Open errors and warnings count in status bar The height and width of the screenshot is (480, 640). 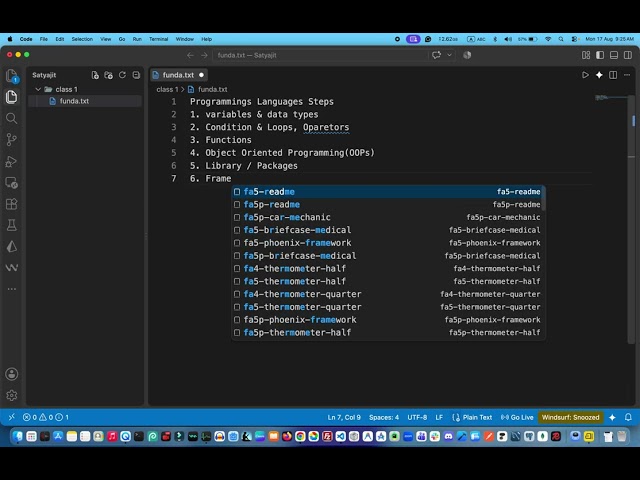tap(46, 417)
